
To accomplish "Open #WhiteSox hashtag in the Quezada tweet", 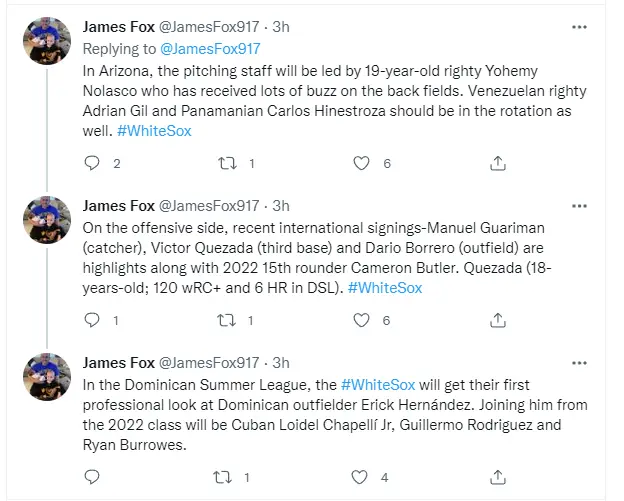I will [x=384, y=287].
